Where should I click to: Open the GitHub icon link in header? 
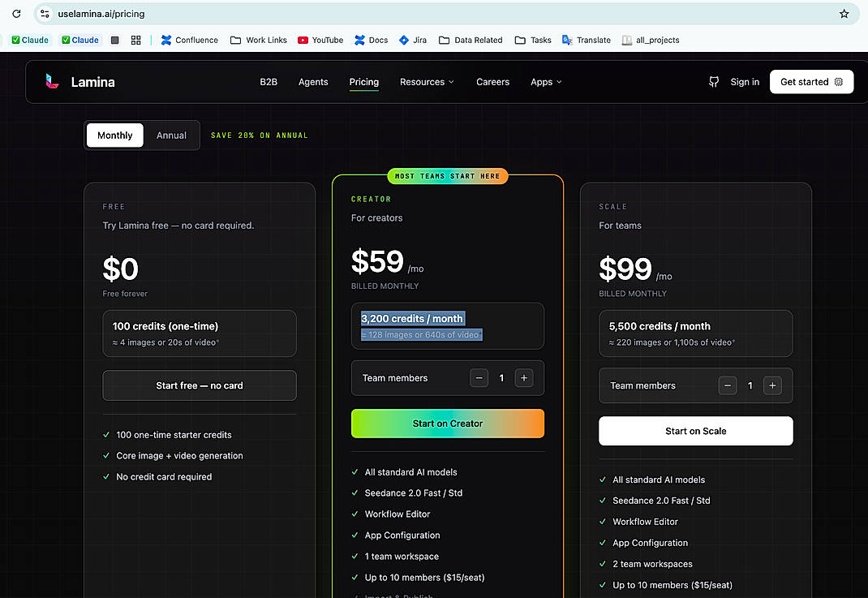click(x=714, y=82)
